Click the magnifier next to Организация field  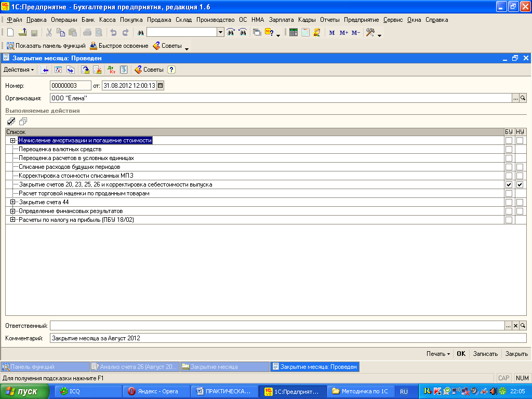(523, 98)
